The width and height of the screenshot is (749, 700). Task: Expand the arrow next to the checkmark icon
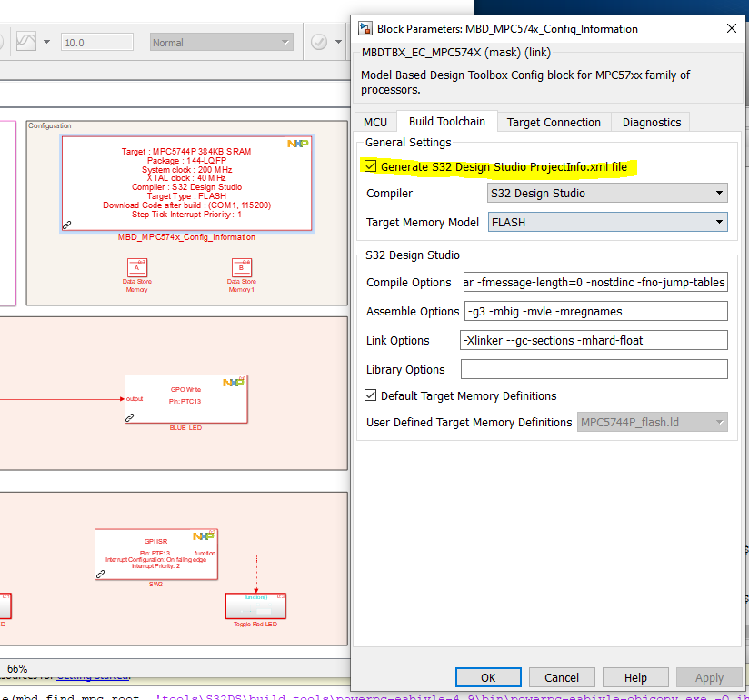click(x=337, y=41)
